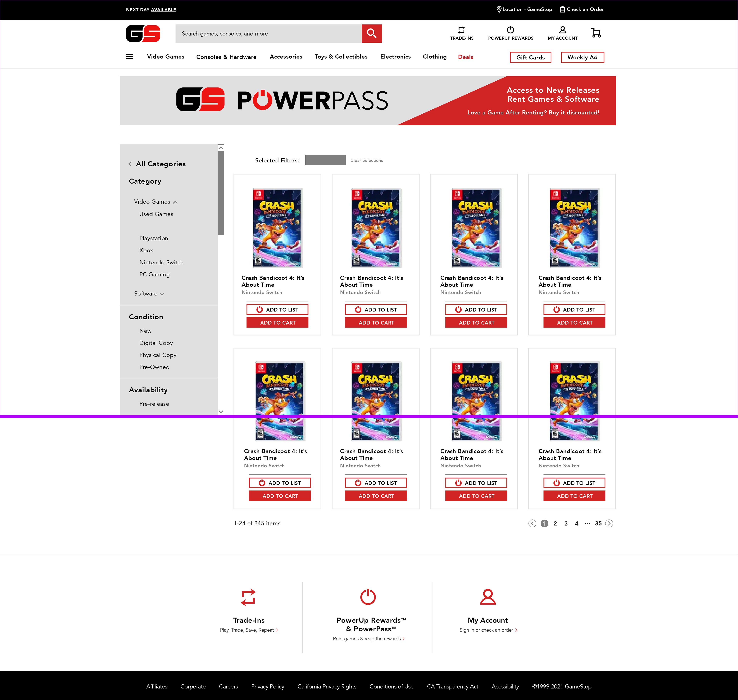
Task: Click the filter sidebar scrollbar thumb
Action: 221,193
